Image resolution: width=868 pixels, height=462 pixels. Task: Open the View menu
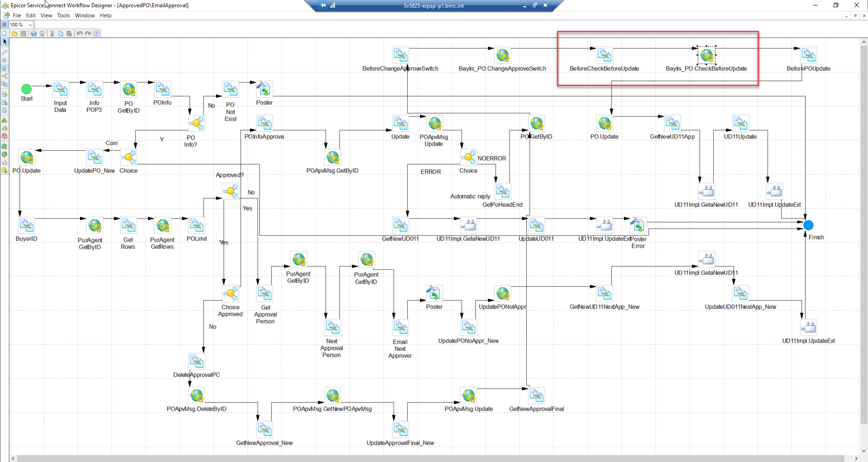click(x=46, y=15)
